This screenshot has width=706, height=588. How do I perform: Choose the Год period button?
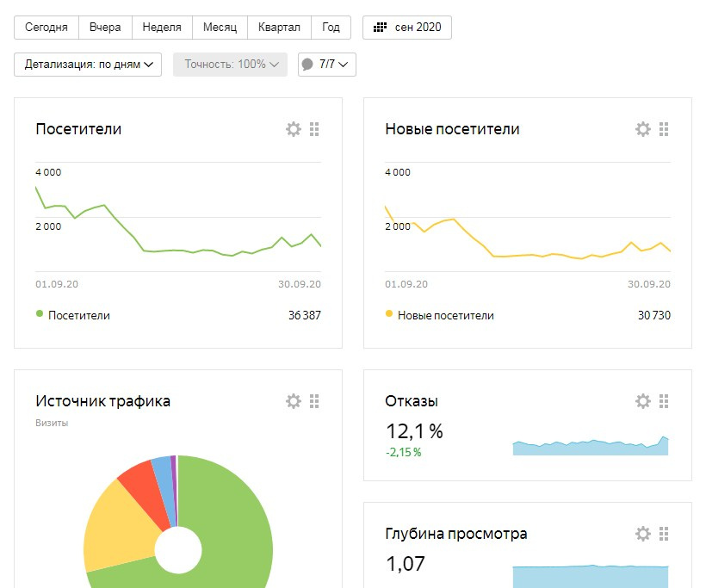[x=331, y=28]
